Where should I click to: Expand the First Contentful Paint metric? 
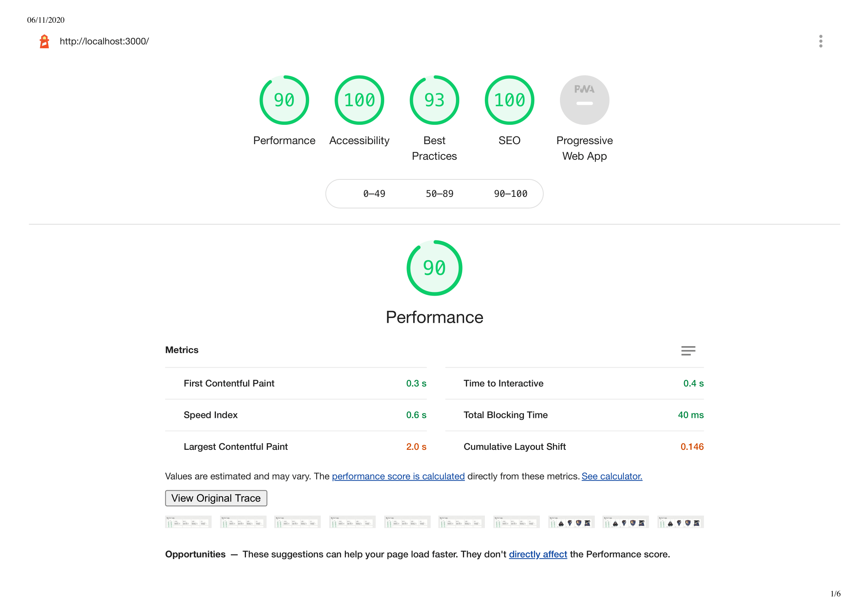[x=229, y=383]
